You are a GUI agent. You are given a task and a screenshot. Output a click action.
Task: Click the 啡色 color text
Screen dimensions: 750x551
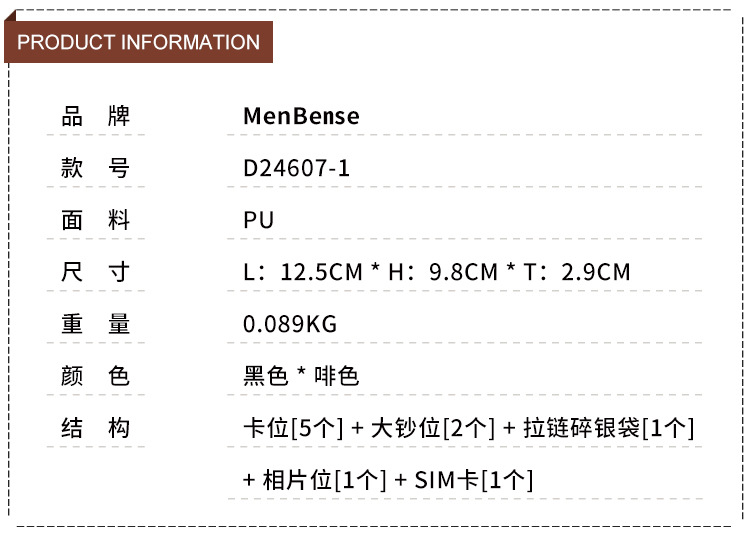click(x=336, y=376)
